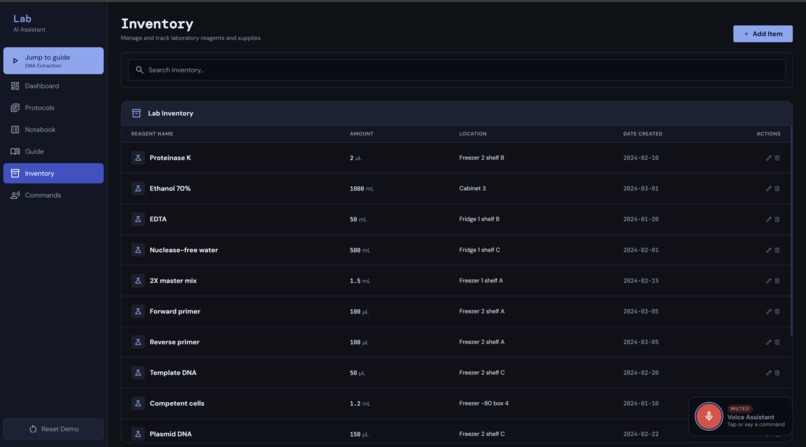The width and height of the screenshot is (806, 447).
Task: Delete the Forward primer item
Action: pos(777,311)
